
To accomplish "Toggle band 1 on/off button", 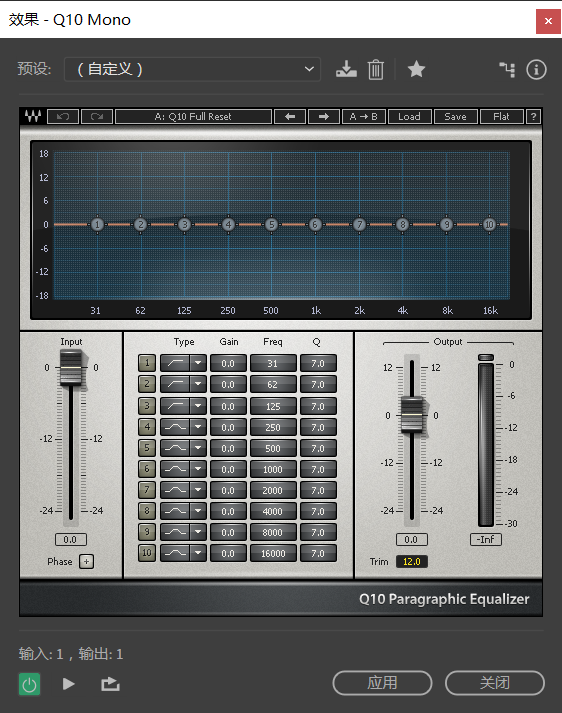I will pyautogui.click(x=147, y=363).
